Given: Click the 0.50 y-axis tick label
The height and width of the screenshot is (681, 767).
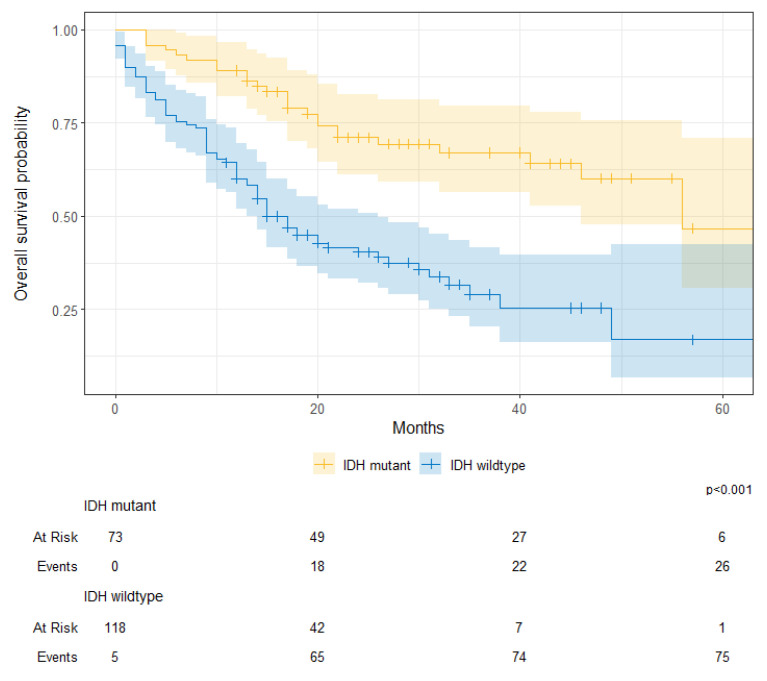Looking at the screenshot, I should [x=65, y=217].
